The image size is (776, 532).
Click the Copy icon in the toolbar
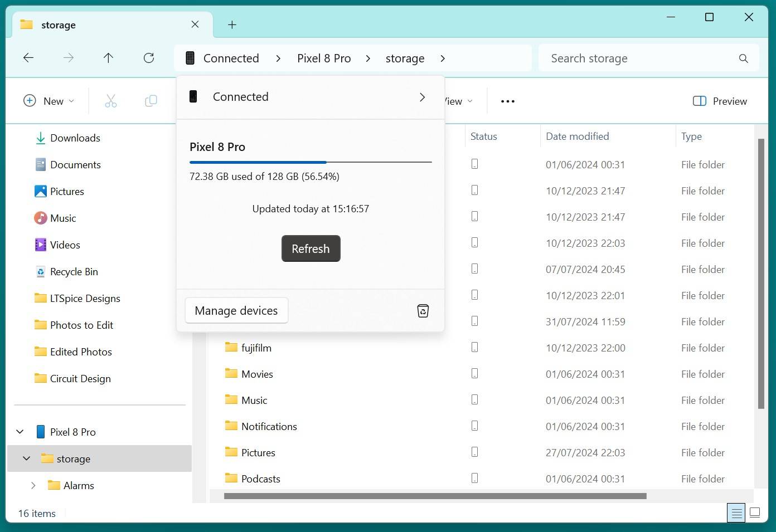[151, 101]
